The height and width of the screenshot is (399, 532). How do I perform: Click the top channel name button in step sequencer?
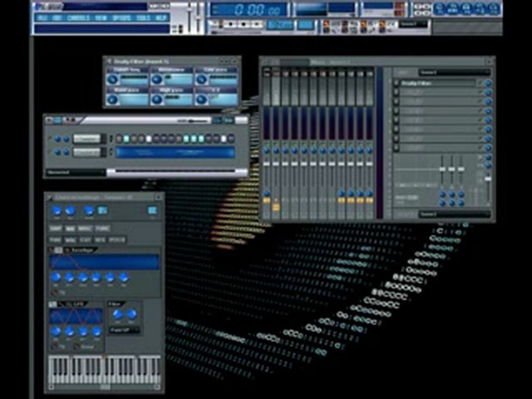click(87, 139)
